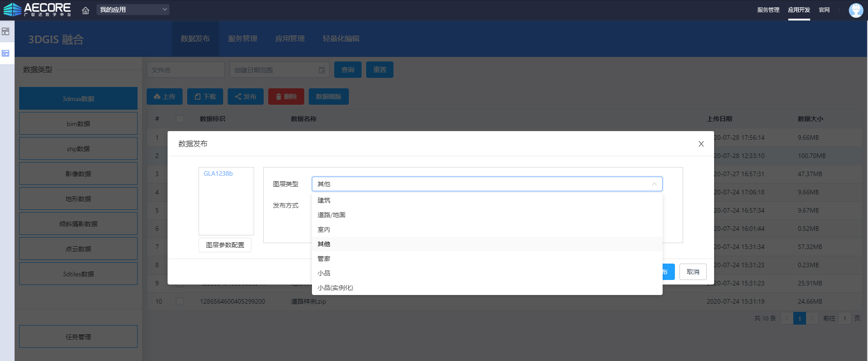Select the grid dashboard icon in left sidebar
Image resolution: width=868 pixels, height=361 pixels.
coord(5,31)
